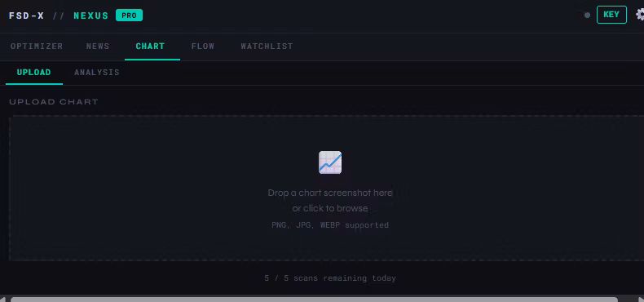Go to the FLOW tab

(203, 46)
